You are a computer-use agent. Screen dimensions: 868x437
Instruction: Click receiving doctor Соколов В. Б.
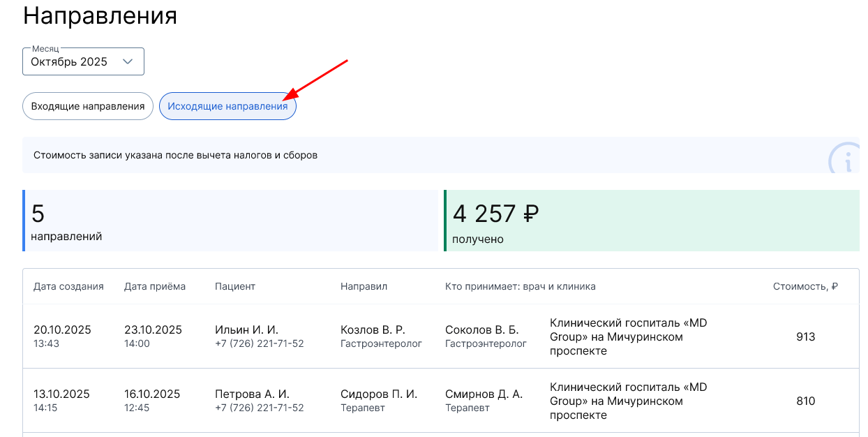tap(481, 329)
